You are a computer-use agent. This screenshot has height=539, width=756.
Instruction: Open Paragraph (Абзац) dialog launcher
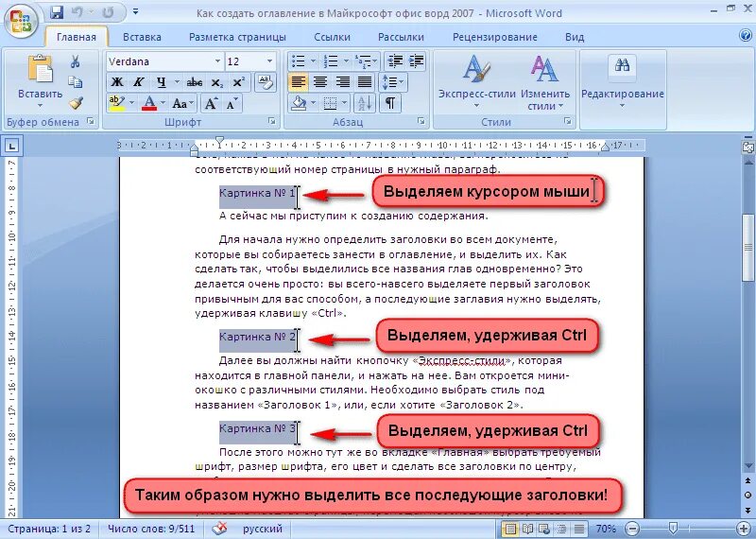[x=421, y=121]
